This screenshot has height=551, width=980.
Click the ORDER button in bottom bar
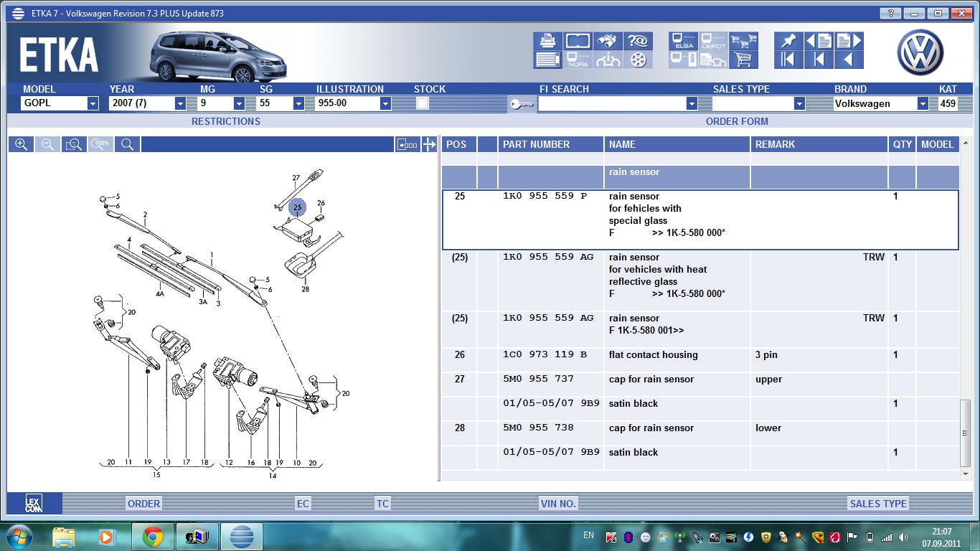point(144,504)
